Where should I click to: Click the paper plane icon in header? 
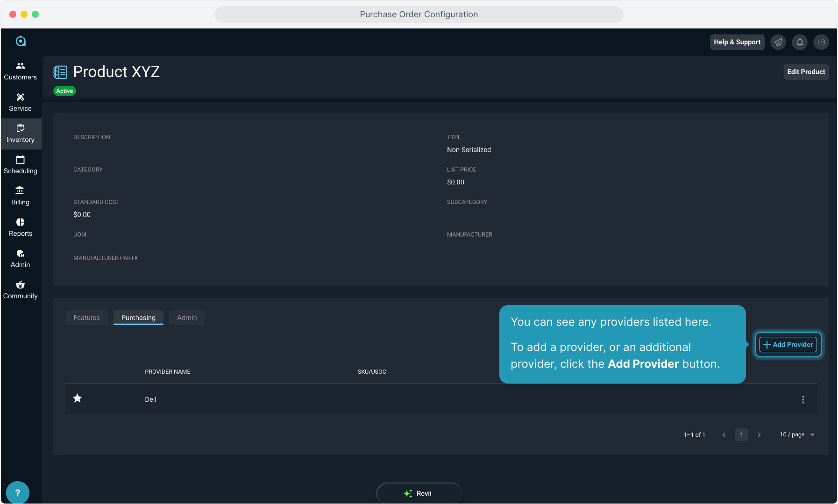(x=778, y=42)
